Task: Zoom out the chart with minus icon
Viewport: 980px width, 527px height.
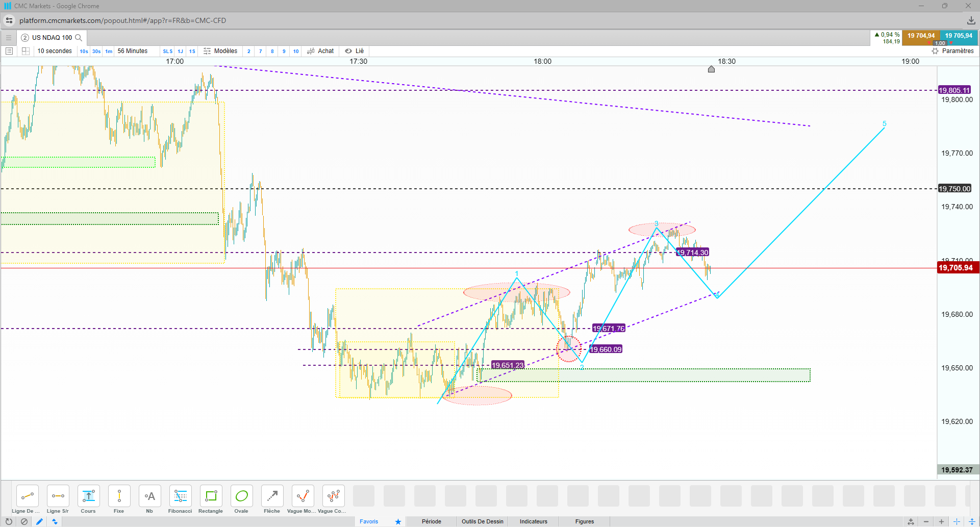Action: (x=926, y=521)
